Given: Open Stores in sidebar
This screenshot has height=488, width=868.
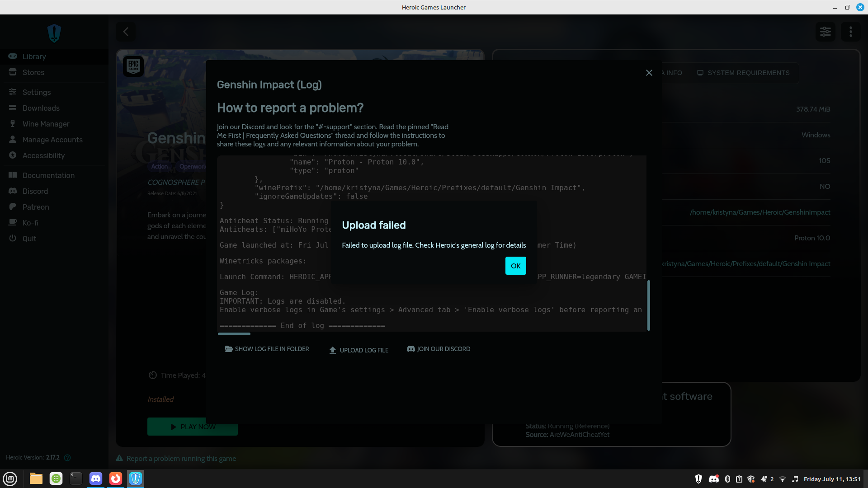Looking at the screenshot, I should click(x=54, y=72).
